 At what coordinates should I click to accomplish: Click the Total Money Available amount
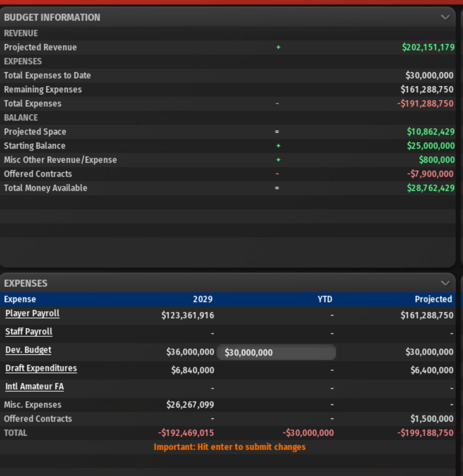point(431,188)
